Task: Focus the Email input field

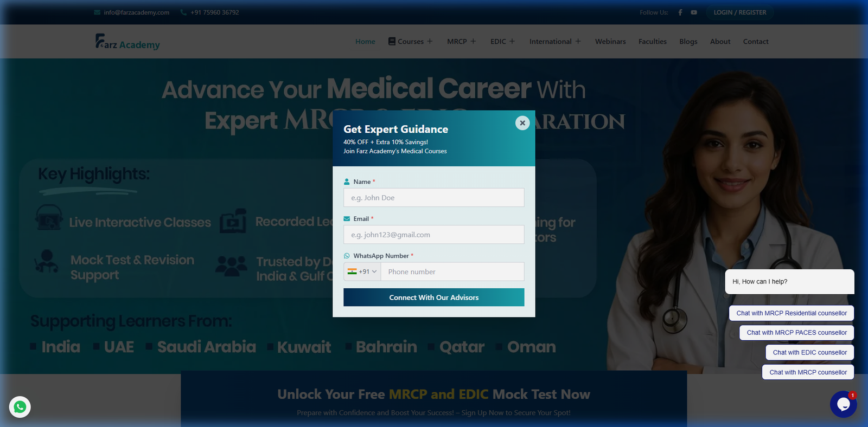Action: (x=434, y=235)
